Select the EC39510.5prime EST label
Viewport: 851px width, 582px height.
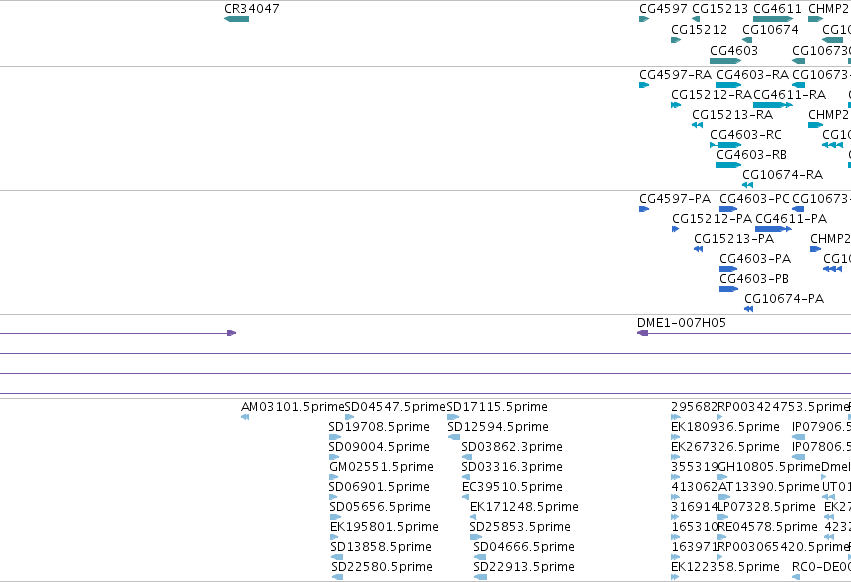pos(512,486)
